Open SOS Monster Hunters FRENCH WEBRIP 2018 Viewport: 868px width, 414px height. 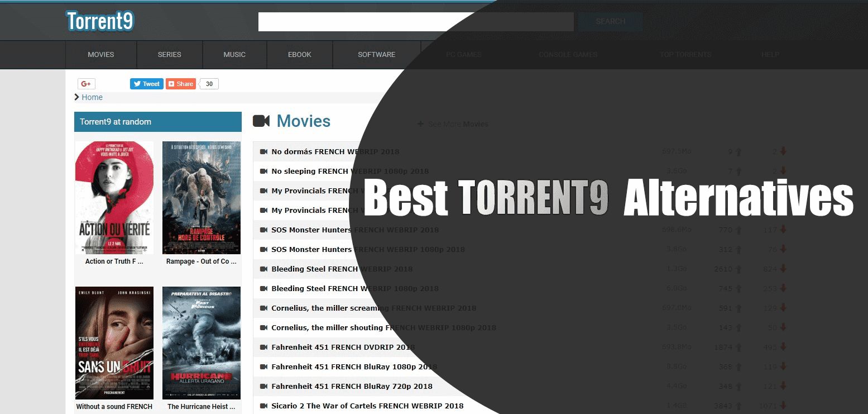point(355,230)
